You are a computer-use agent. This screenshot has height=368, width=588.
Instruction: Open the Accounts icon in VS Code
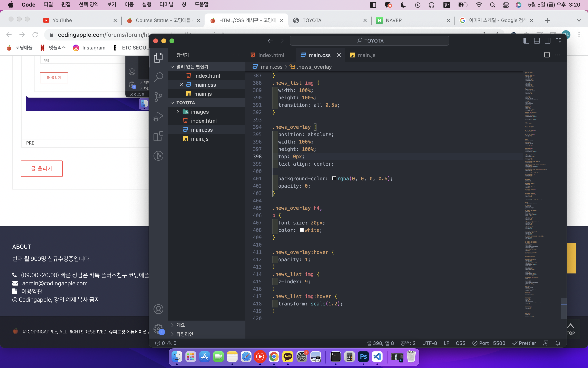[x=158, y=309]
